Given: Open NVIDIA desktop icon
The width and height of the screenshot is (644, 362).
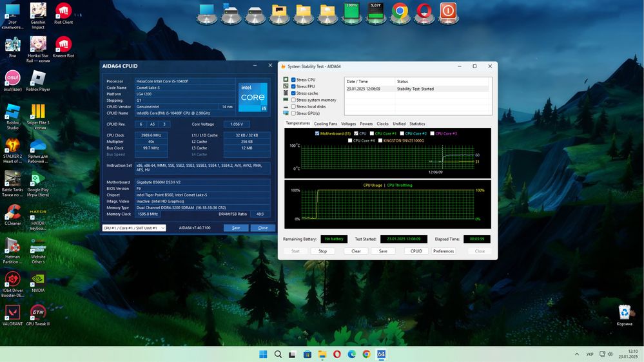Looking at the screenshot, I should click(38, 281).
